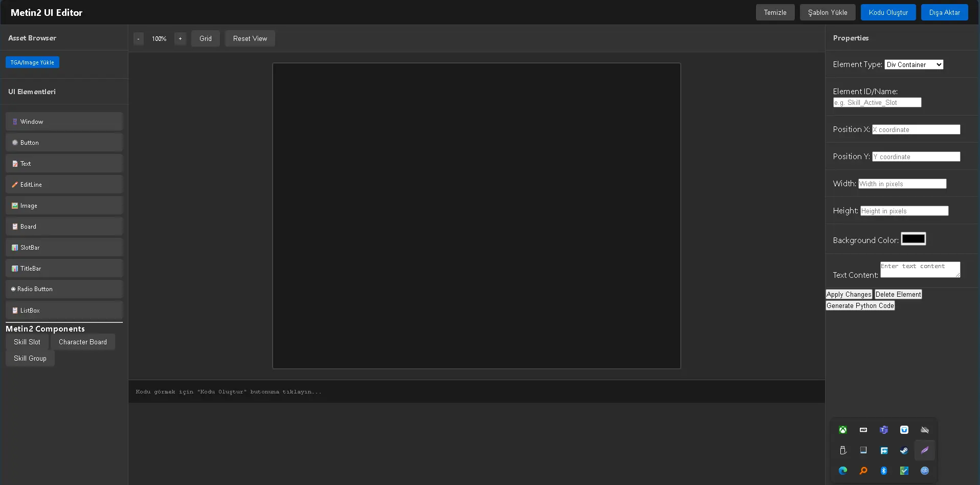This screenshot has width=980, height=485.
Task: Click the dark design canvas area
Action: [x=477, y=216]
